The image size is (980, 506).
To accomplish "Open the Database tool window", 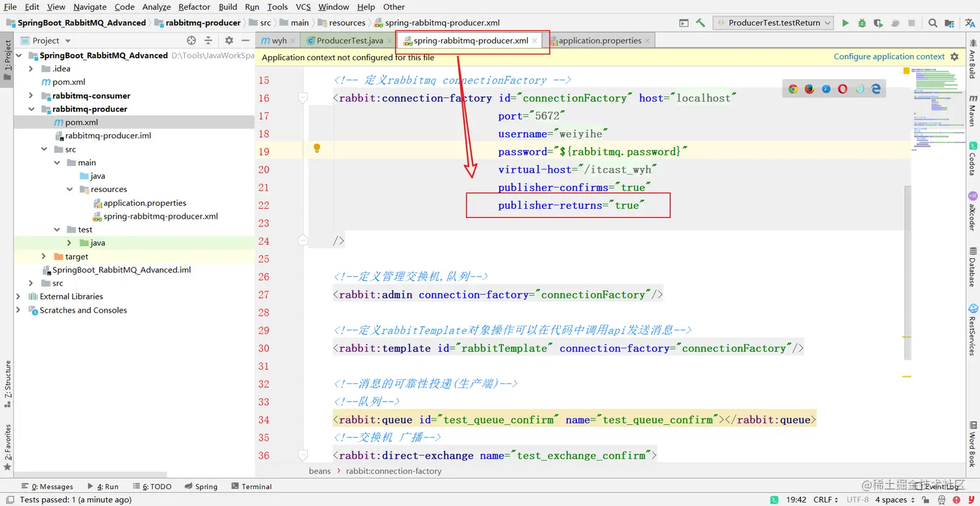I will click(x=972, y=267).
